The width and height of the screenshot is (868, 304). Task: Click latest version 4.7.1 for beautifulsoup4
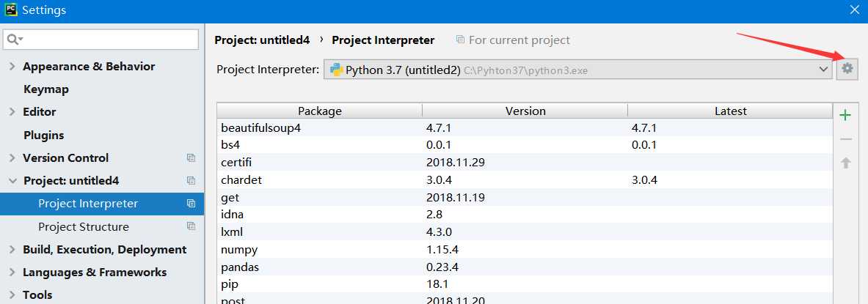(643, 127)
